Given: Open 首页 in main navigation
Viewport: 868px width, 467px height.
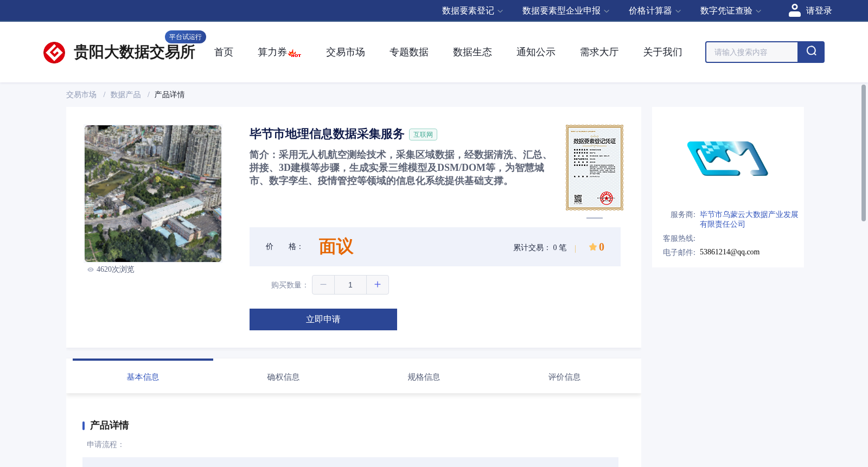Looking at the screenshot, I should tap(224, 52).
